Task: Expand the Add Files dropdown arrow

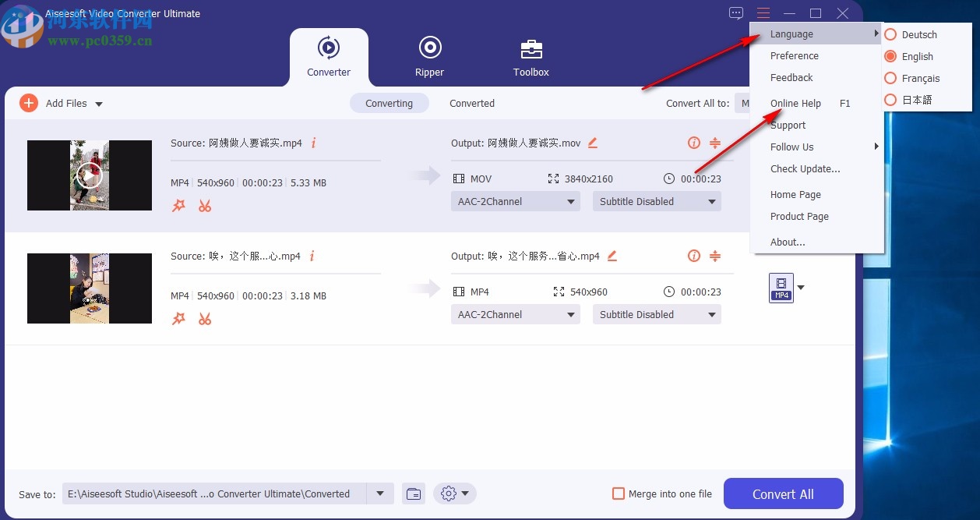Action: click(x=98, y=103)
